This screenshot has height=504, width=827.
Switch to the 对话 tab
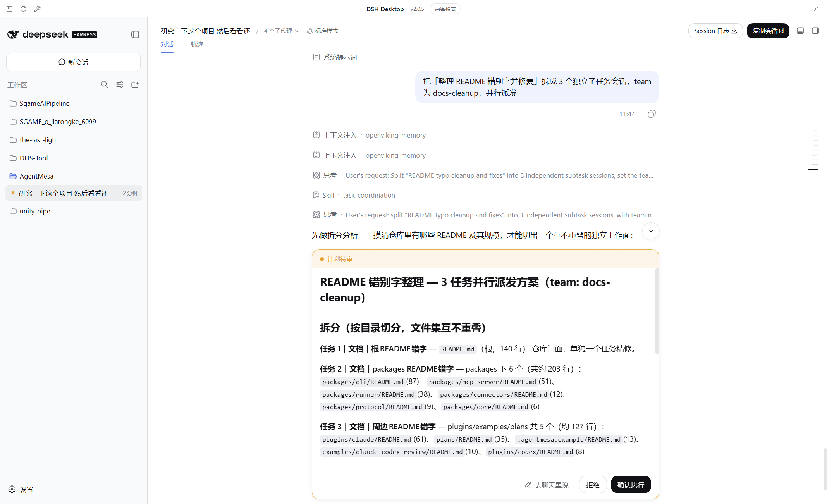(x=167, y=45)
